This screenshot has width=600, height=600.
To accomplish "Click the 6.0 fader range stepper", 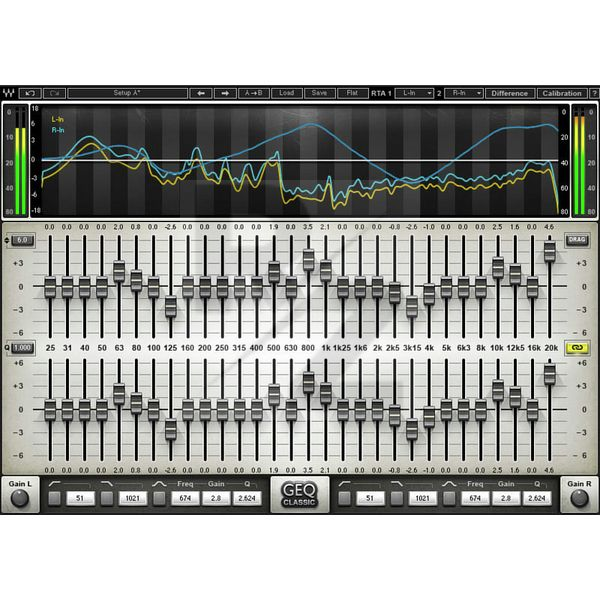I will [22, 240].
